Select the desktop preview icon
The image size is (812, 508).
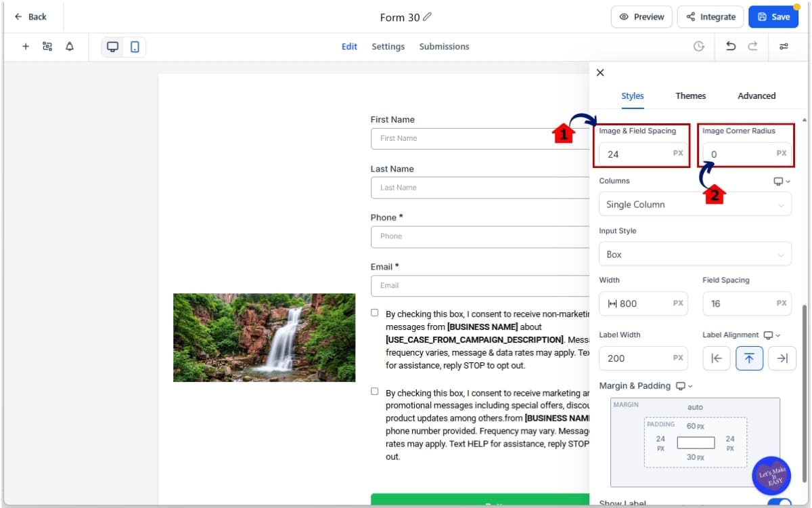coord(112,46)
